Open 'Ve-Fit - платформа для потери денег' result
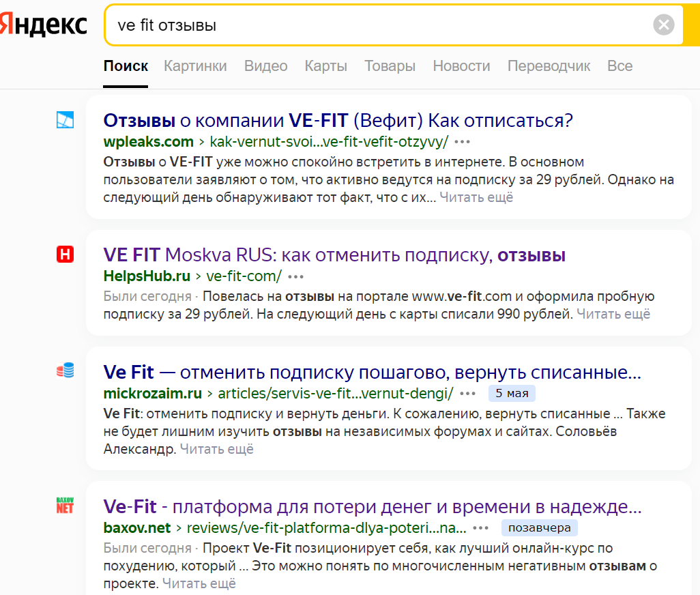700x595 pixels. (373, 506)
